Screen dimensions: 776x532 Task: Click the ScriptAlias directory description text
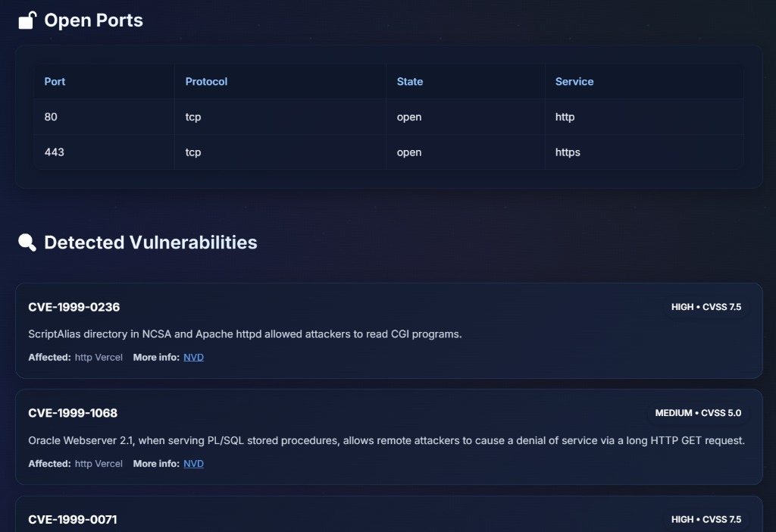click(245, 334)
